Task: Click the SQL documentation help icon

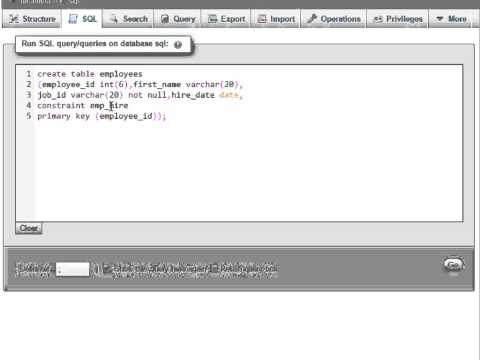Action: [x=178, y=44]
